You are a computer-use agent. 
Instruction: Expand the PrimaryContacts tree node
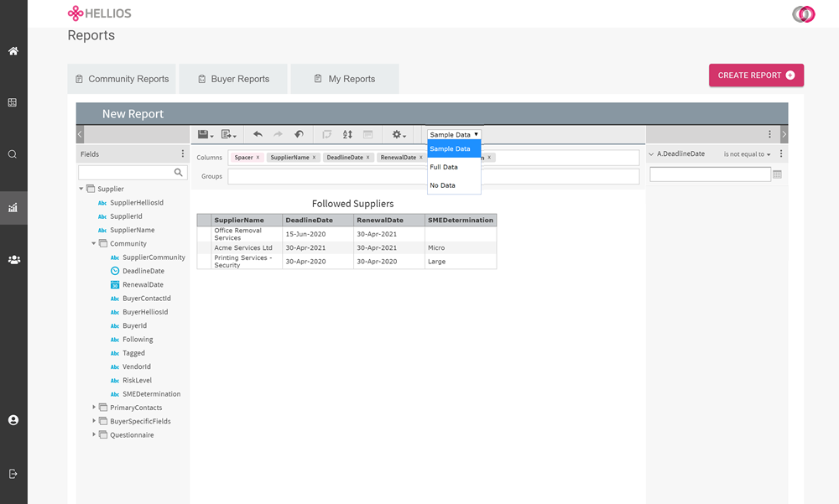pos(94,408)
